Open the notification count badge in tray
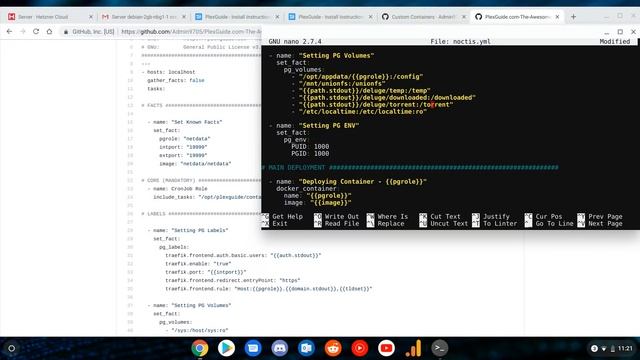640x360 pixels. [594, 348]
